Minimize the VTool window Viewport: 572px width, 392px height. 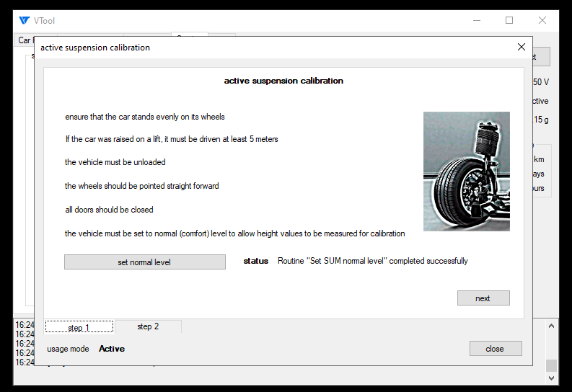point(476,20)
